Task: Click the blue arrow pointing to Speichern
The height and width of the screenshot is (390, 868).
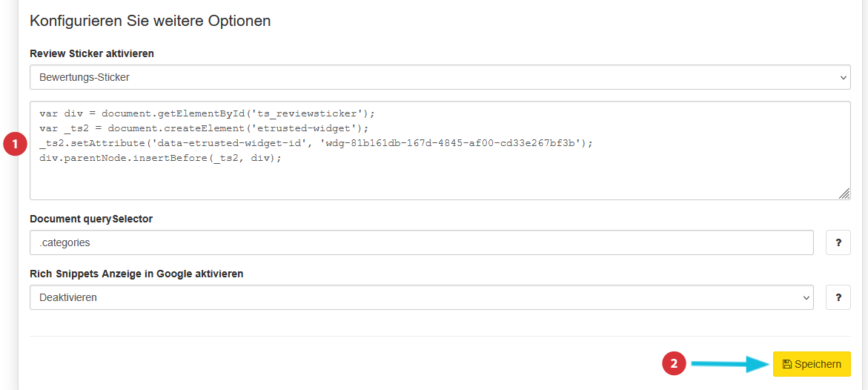Action: [730, 364]
